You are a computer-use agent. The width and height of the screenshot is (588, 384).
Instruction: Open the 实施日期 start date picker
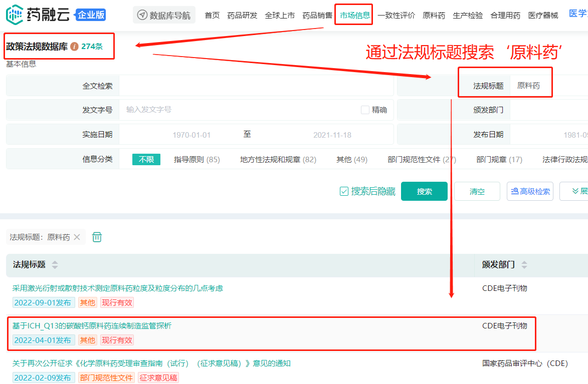[191, 135]
